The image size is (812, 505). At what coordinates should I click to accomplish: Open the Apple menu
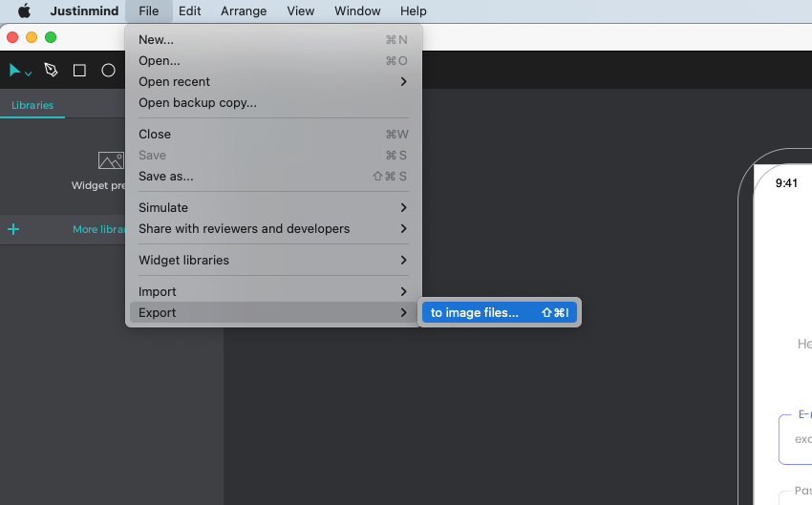coord(24,11)
